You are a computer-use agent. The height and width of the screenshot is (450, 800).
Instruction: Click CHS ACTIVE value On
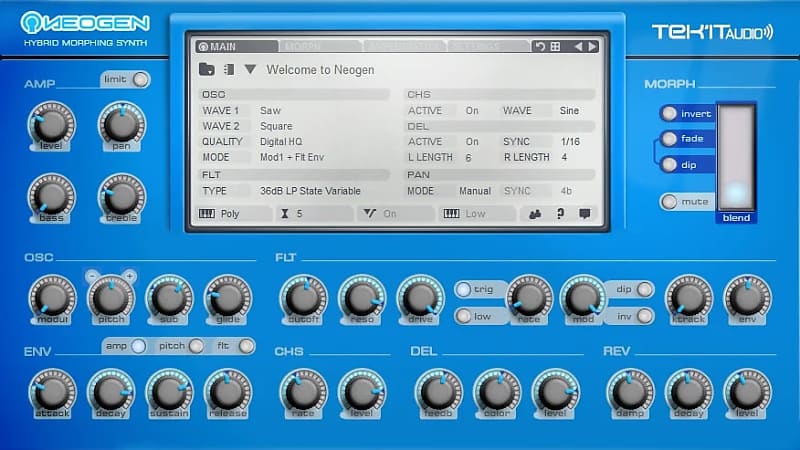[x=472, y=110]
